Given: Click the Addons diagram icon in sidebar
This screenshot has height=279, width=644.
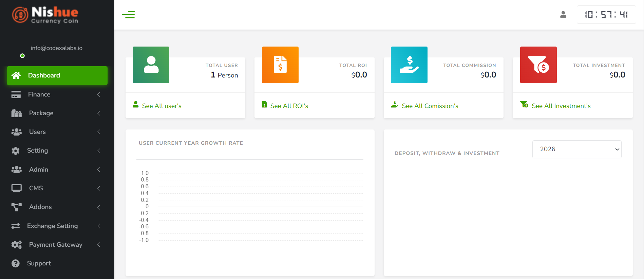Looking at the screenshot, I should pos(16,207).
